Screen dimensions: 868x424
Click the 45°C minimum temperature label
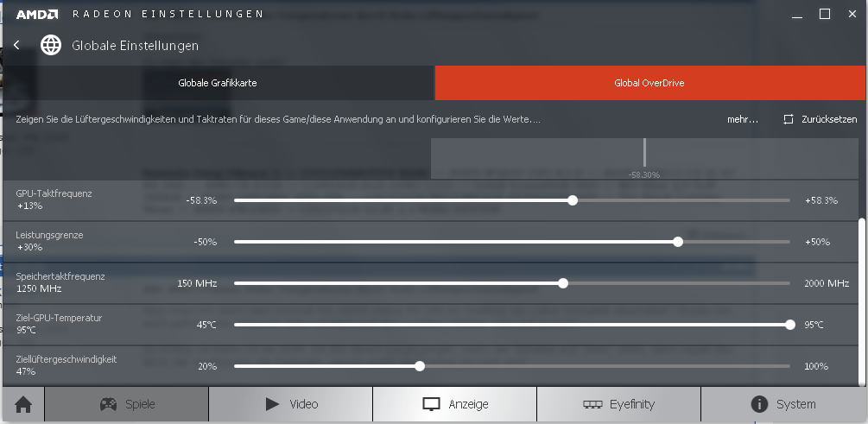tap(206, 325)
